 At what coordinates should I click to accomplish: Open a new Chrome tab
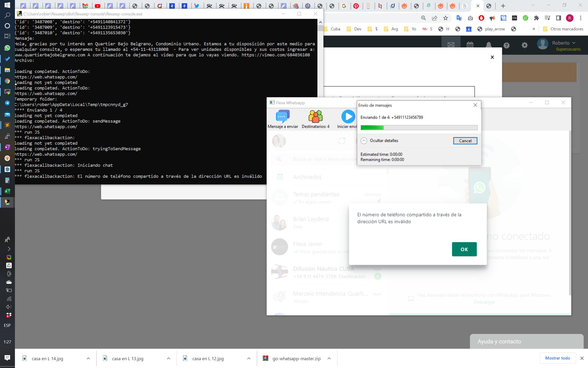503,6
